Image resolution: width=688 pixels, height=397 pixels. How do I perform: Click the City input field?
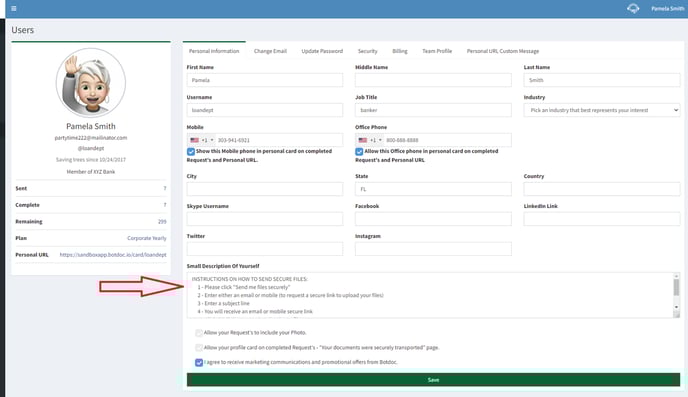[265, 189]
